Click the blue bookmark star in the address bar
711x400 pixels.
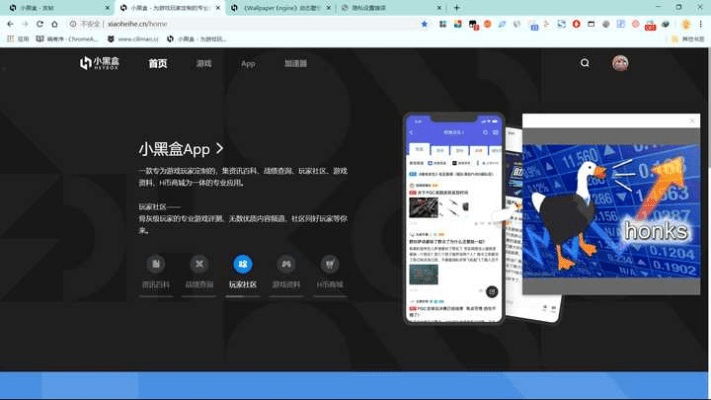pos(424,24)
